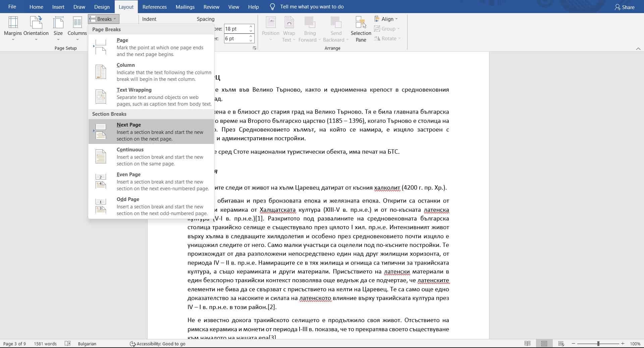
Task: Collapse the ribbon with the chevron
Action: (638, 49)
